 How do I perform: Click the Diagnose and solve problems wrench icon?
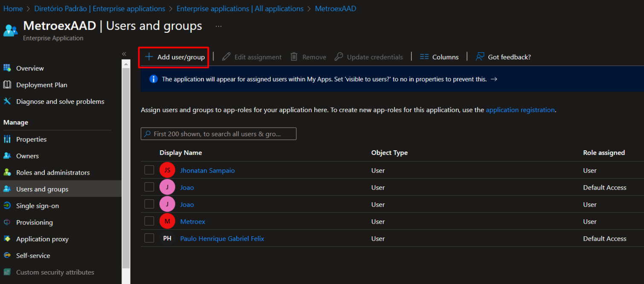(7, 101)
